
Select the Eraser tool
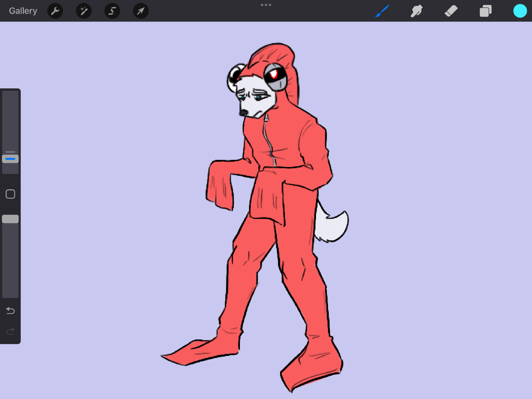coord(451,11)
